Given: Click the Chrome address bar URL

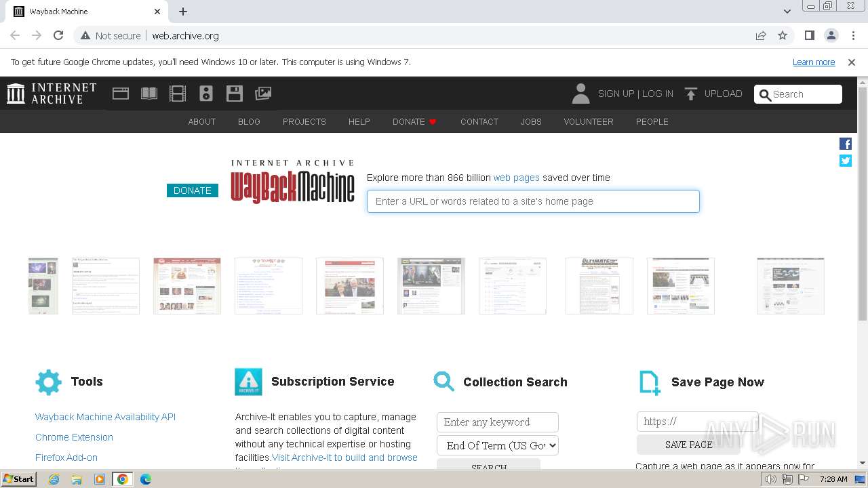Looking at the screenshot, I should click(x=185, y=35).
